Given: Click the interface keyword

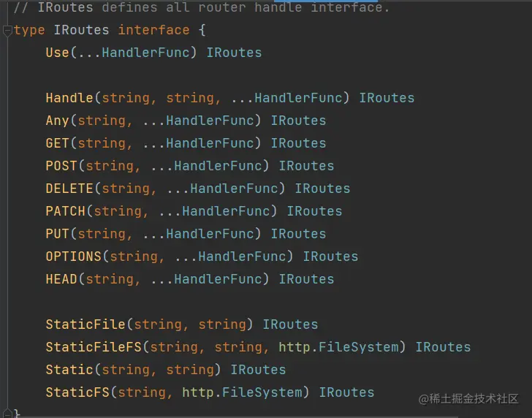Looking at the screenshot, I should [153, 30].
